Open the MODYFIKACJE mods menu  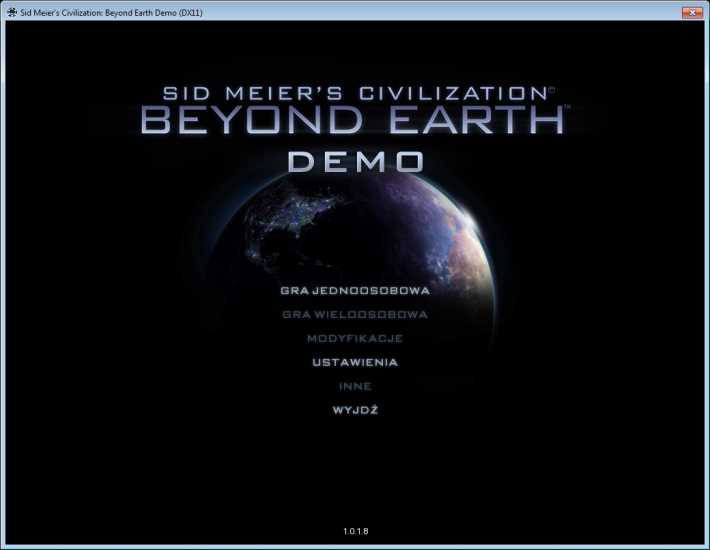click(355, 339)
